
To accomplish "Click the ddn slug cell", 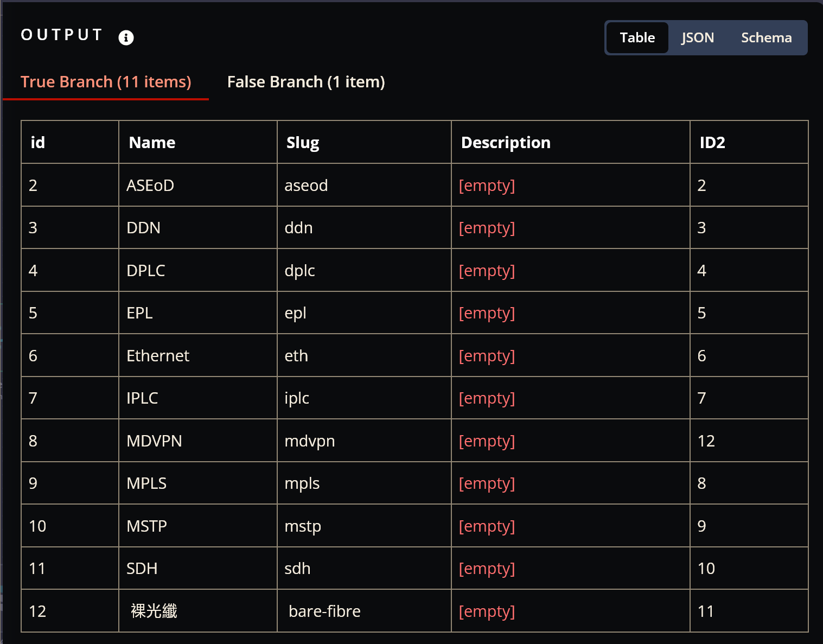I will [364, 227].
